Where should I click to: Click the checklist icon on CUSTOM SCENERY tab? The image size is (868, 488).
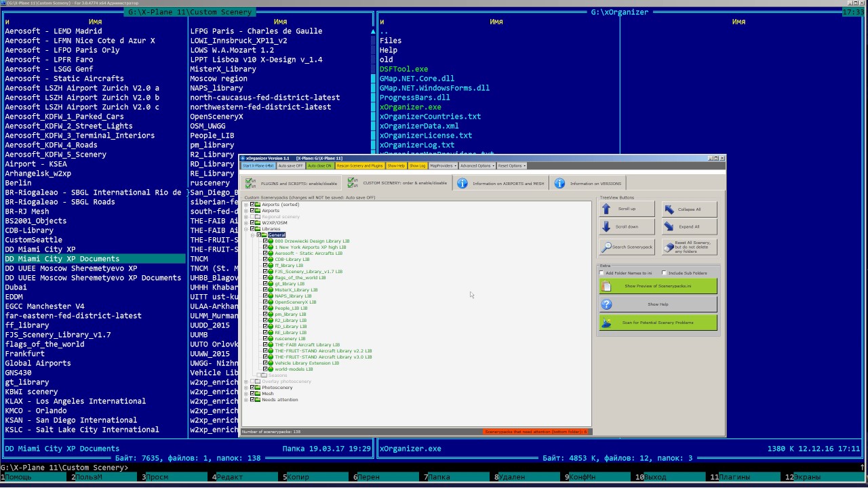pyautogui.click(x=353, y=183)
